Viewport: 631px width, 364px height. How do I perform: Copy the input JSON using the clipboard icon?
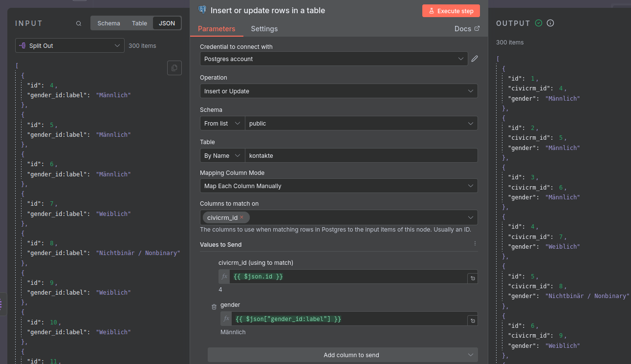174,68
